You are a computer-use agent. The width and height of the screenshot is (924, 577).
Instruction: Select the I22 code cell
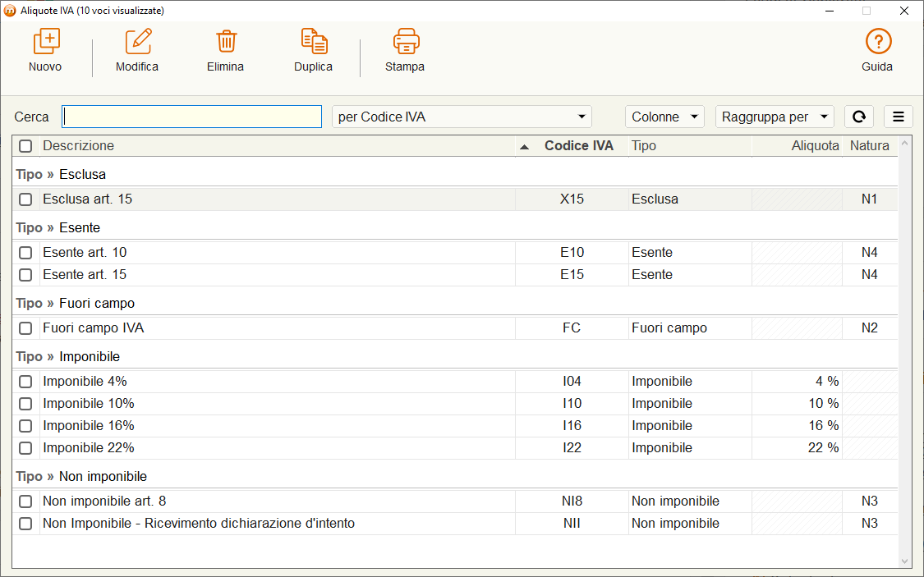tap(572, 447)
